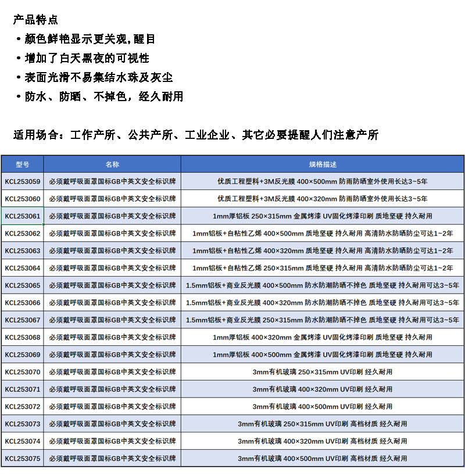Click the 型号 column header
Screen dimensions: 465x476
(22, 164)
